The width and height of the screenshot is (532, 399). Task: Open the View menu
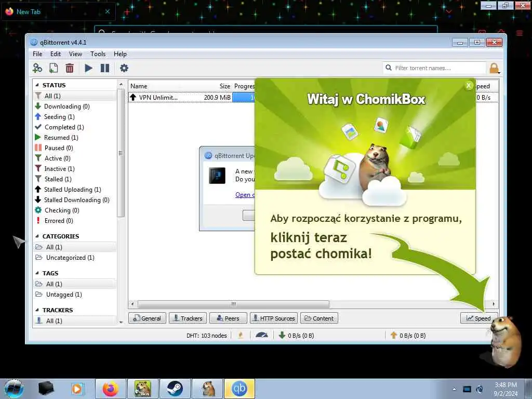[x=75, y=54]
